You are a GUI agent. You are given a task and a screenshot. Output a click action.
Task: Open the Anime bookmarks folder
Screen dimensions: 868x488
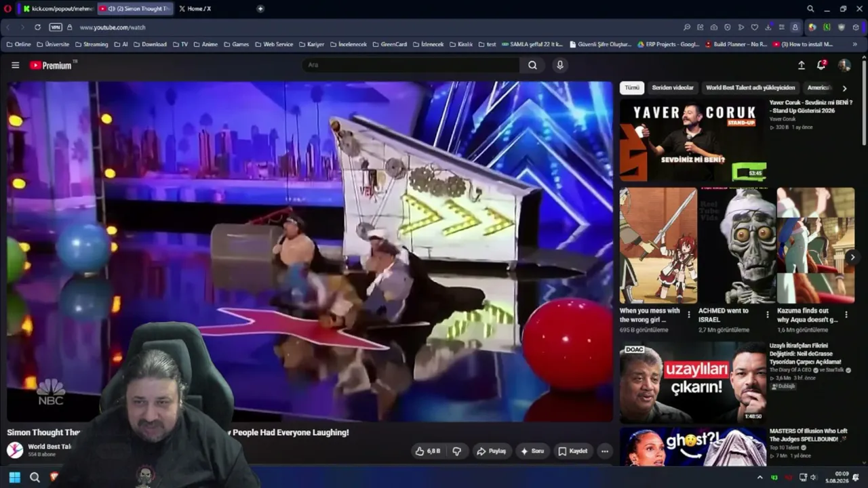[205, 44]
